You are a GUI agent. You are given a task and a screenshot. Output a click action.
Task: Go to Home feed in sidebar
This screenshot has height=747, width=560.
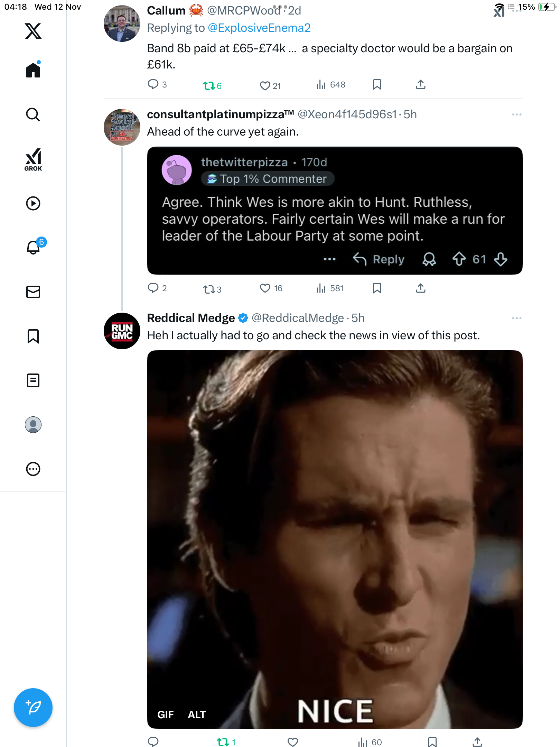(x=33, y=70)
